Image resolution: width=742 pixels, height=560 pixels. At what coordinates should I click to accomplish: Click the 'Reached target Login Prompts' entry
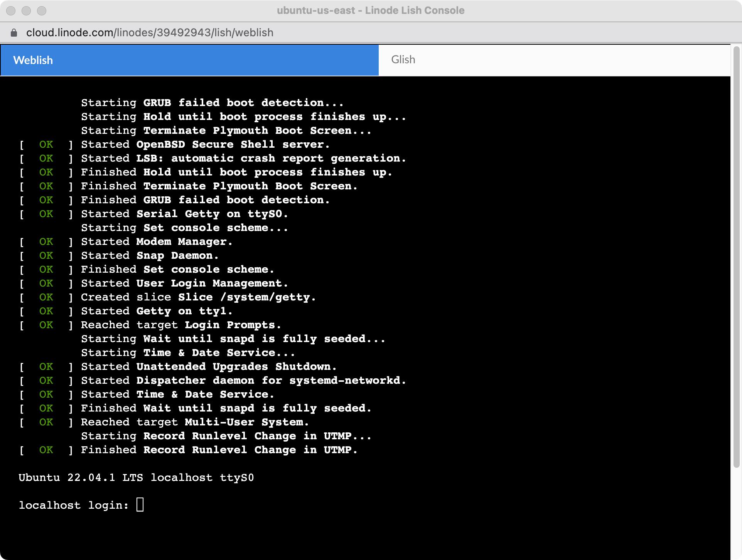click(x=180, y=325)
